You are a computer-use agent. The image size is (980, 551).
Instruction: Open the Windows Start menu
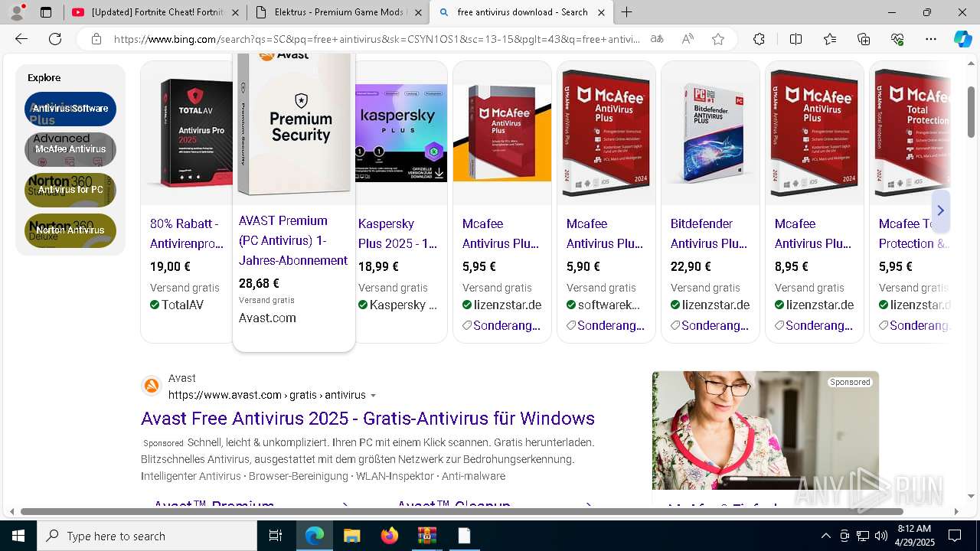[x=18, y=536]
